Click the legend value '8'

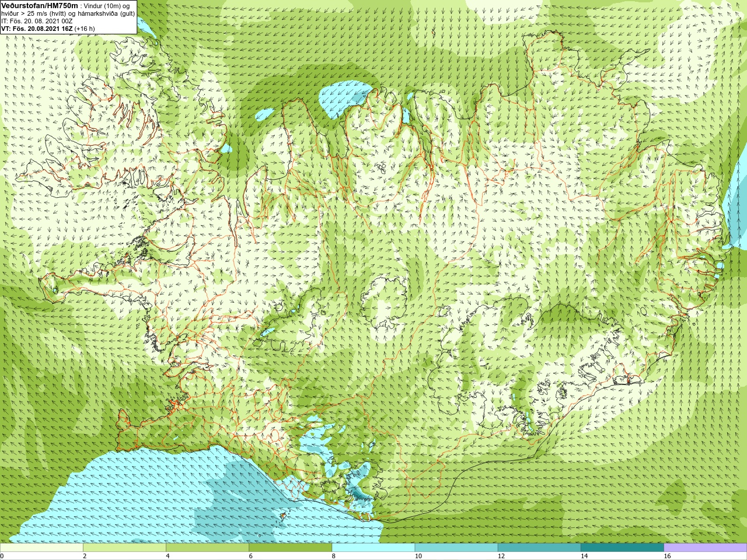[333, 556]
